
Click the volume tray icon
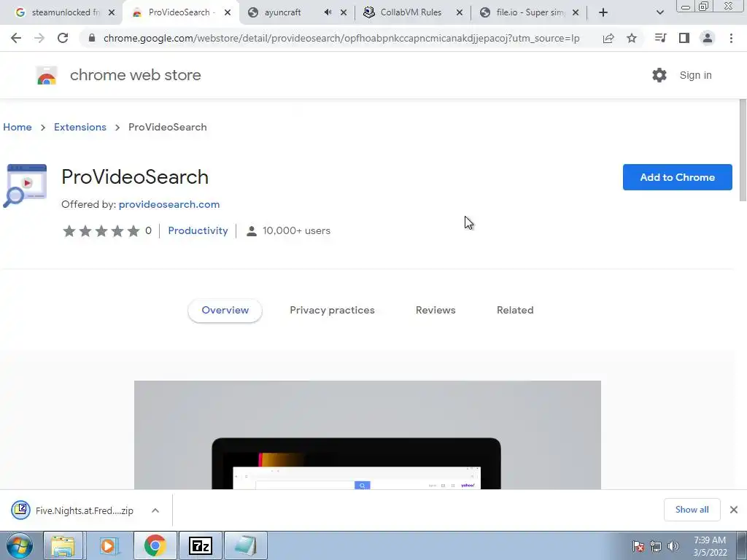673,546
